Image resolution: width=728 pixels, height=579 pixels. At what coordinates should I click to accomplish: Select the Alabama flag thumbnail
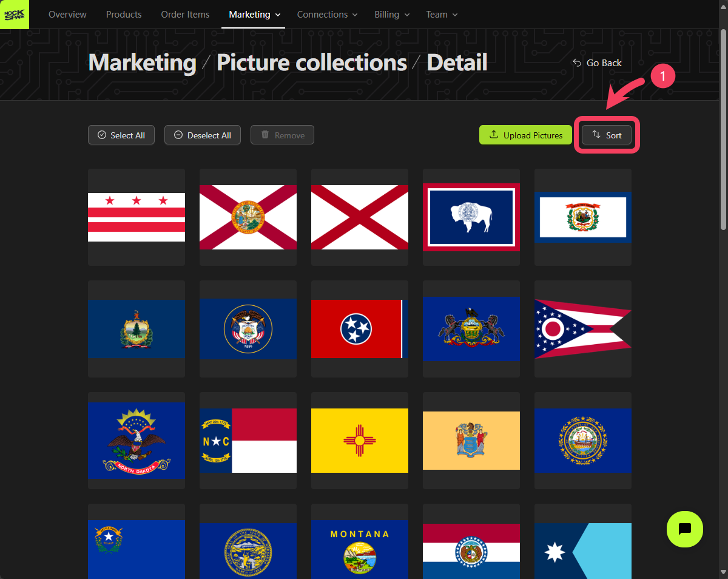(360, 217)
